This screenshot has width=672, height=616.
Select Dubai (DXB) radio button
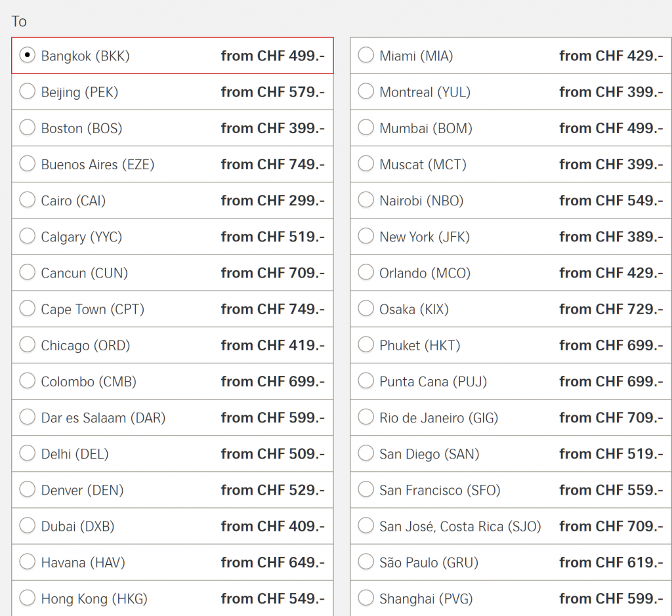[28, 526]
